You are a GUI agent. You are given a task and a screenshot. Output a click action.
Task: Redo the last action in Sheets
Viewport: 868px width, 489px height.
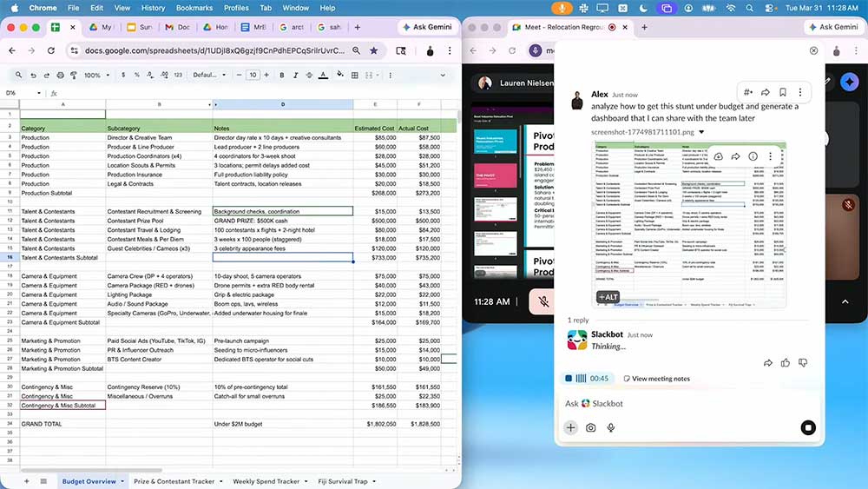pyautogui.click(x=47, y=75)
